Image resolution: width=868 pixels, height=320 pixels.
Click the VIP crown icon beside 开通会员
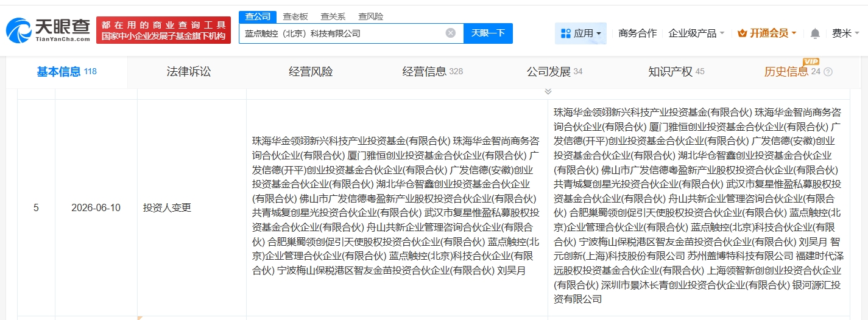click(742, 33)
